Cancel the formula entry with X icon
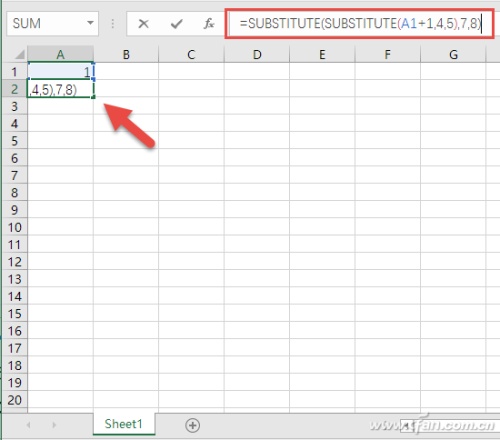The height and width of the screenshot is (440, 500). pyautogui.click(x=144, y=24)
